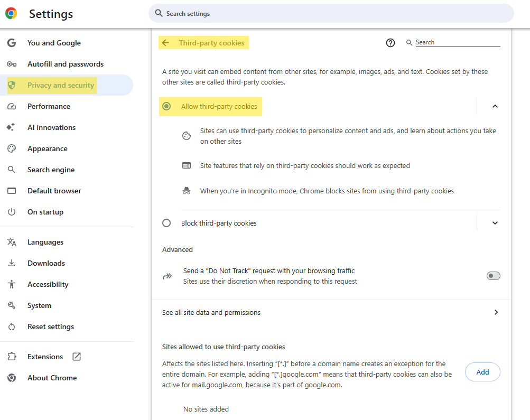Open the help question mark icon

(390, 43)
